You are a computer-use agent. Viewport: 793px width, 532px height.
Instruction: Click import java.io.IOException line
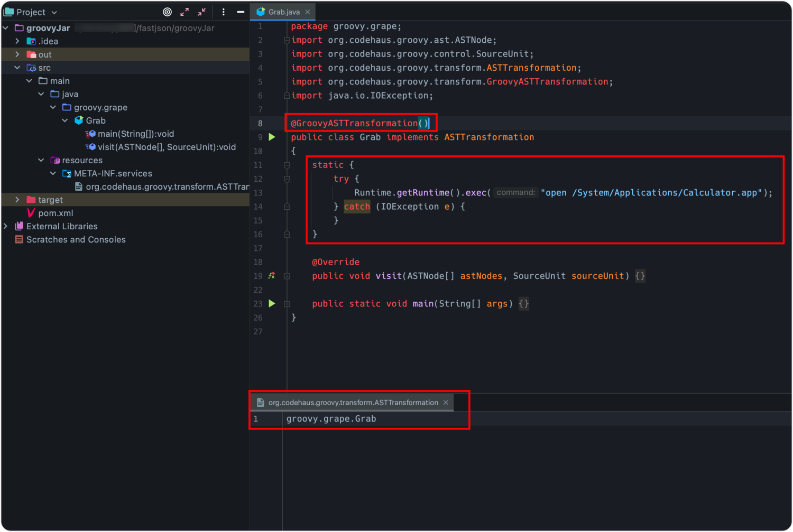pyautogui.click(x=362, y=96)
